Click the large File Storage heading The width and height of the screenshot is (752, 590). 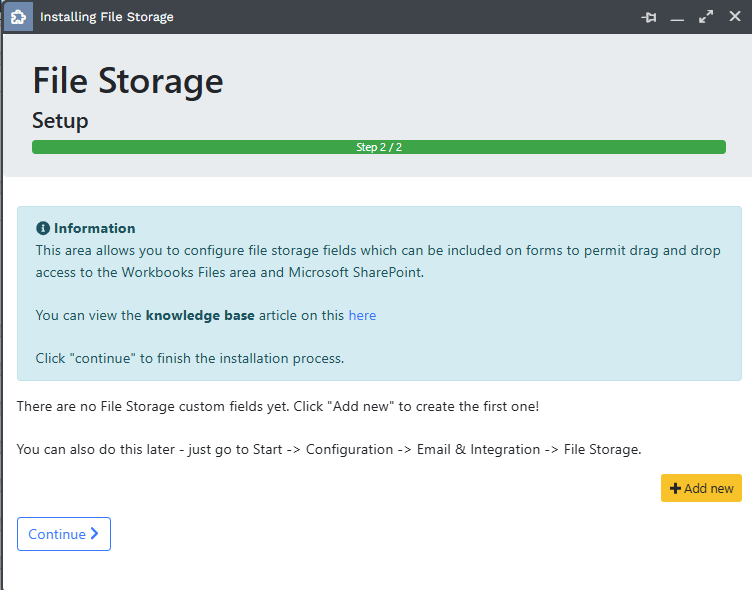[128, 81]
